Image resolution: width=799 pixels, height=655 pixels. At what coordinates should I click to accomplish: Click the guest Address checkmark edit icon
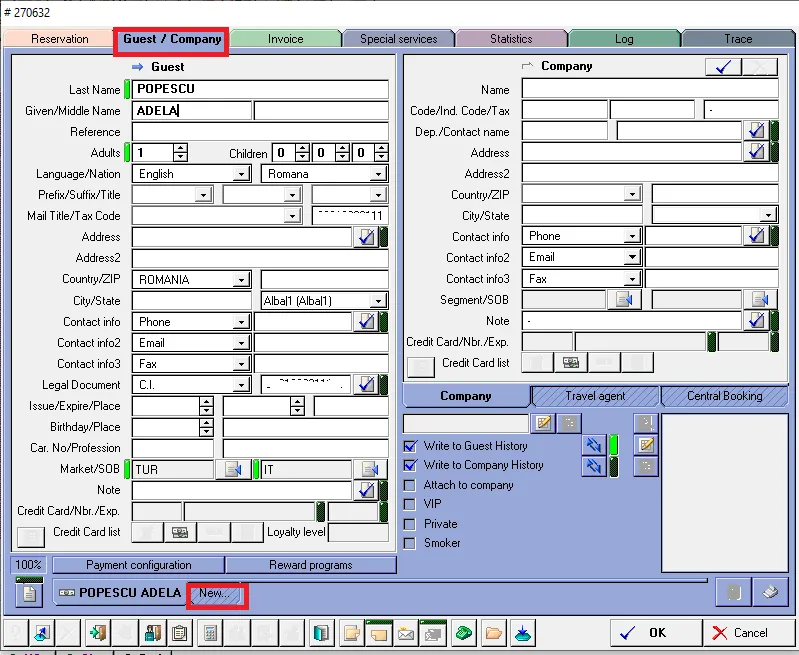(x=366, y=237)
